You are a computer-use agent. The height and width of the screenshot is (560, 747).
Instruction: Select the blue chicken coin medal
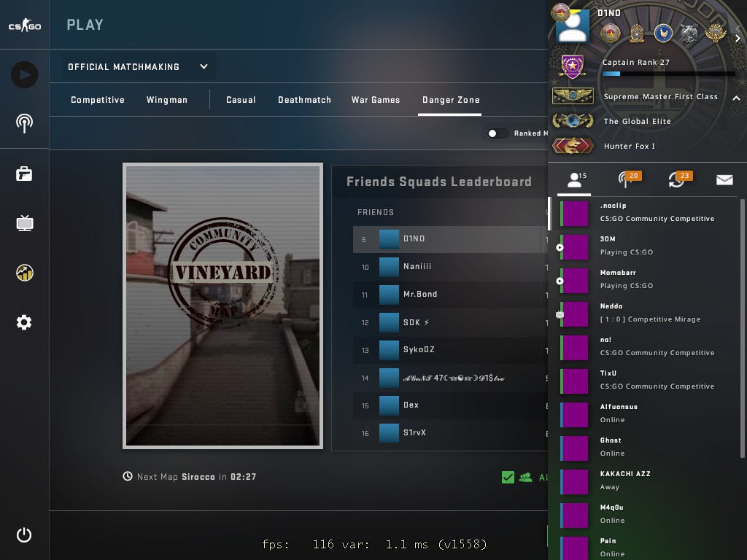[x=663, y=34]
